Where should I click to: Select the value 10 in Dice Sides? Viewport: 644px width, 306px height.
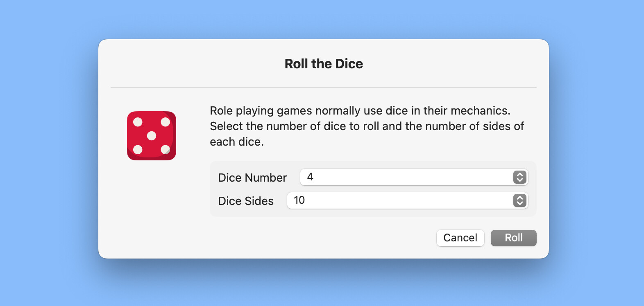tap(299, 200)
